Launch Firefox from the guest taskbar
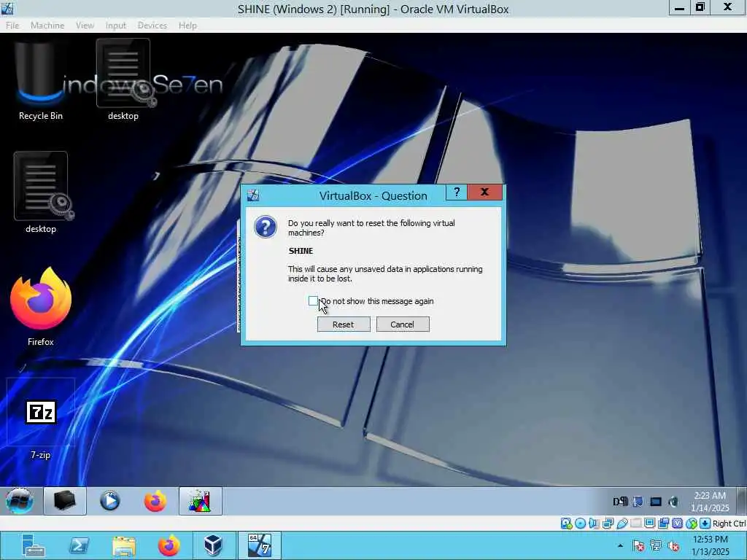Screen dimensions: 747x560 (155, 501)
